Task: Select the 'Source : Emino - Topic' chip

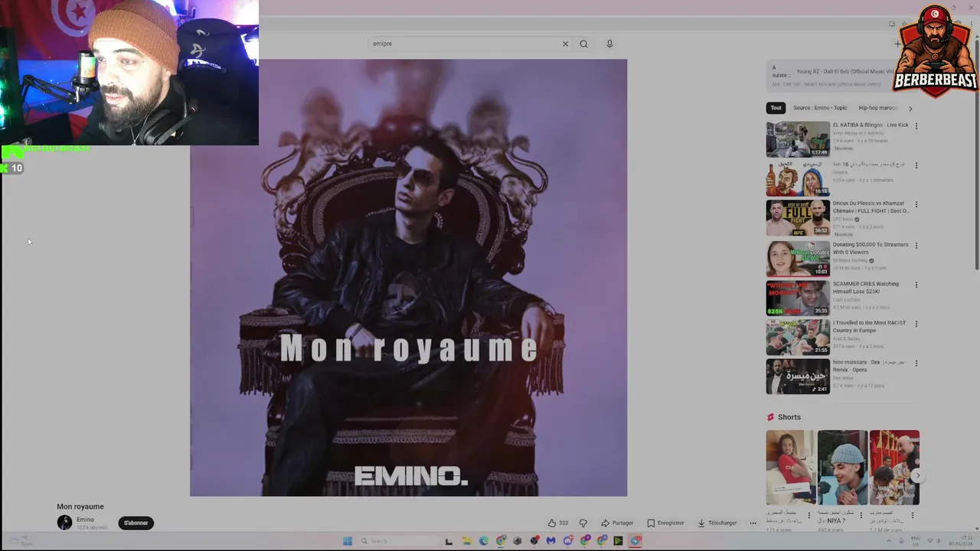Action: [x=820, y=108]
